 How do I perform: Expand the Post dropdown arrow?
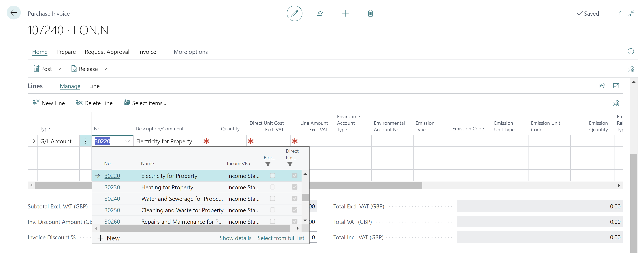pyautogui.click(x=59, y=69)
